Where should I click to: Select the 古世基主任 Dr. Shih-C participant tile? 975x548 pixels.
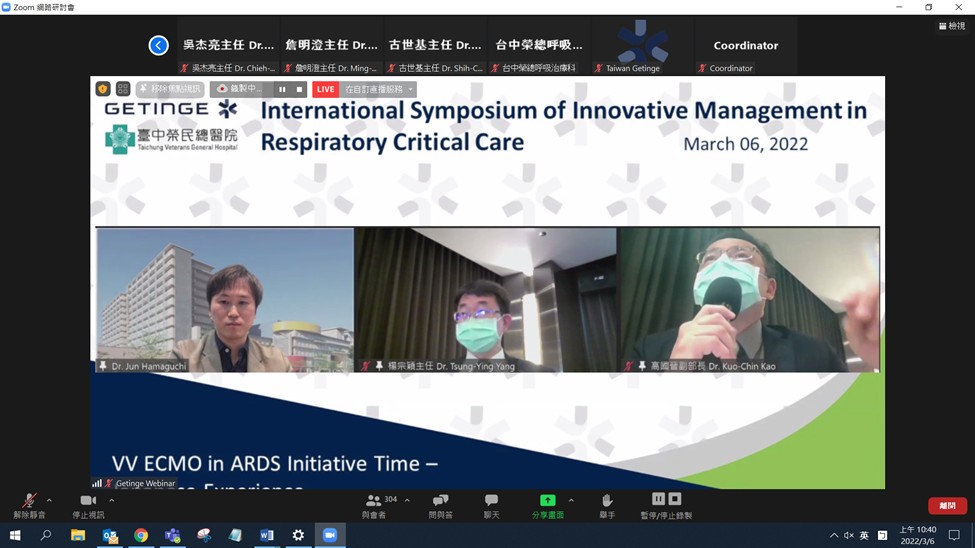click(x=435, y=45)
